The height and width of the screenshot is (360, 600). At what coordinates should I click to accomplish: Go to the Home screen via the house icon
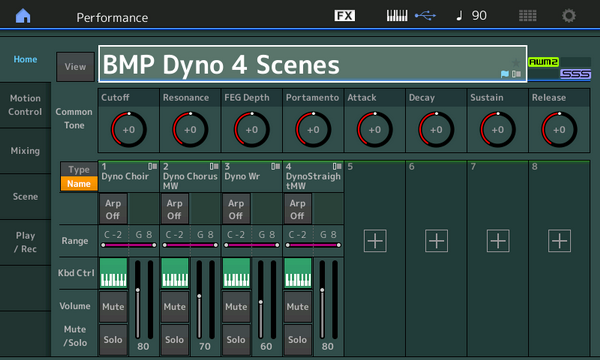tap(23, 16)
